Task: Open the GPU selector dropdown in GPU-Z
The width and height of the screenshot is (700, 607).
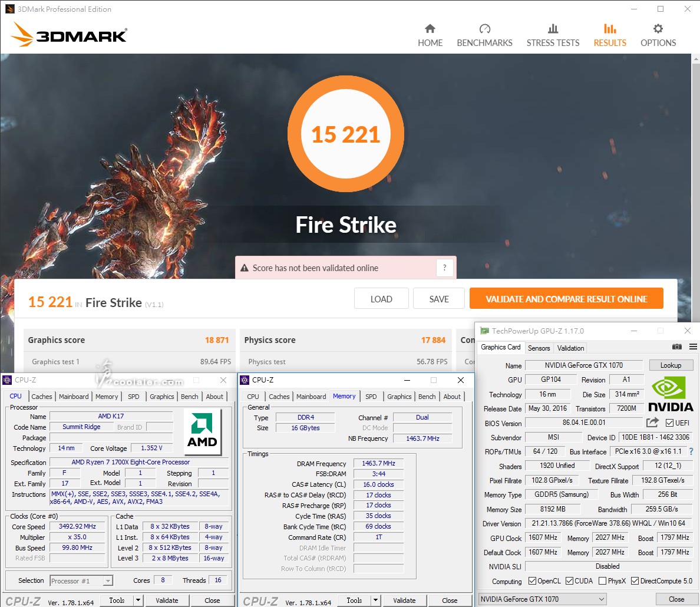Action: click(x=543, y=599)
